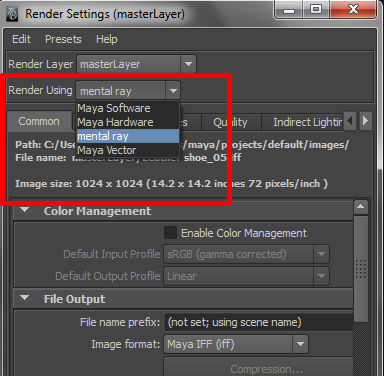Screen dimensions: 384x376
Task: Open Default Input Profile dropdown
Action: [x=246, y=254]
